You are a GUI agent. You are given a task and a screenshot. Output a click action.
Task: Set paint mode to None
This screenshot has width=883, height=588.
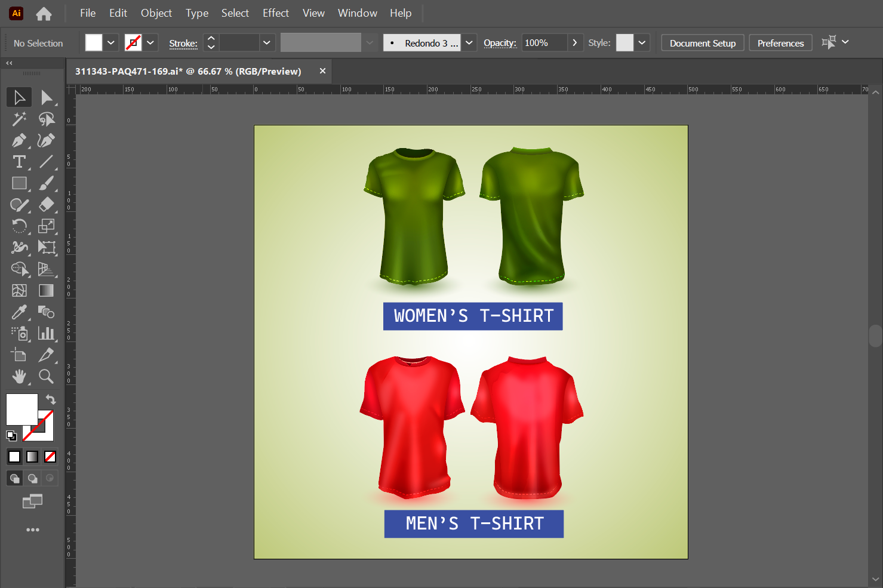point(50,457)
